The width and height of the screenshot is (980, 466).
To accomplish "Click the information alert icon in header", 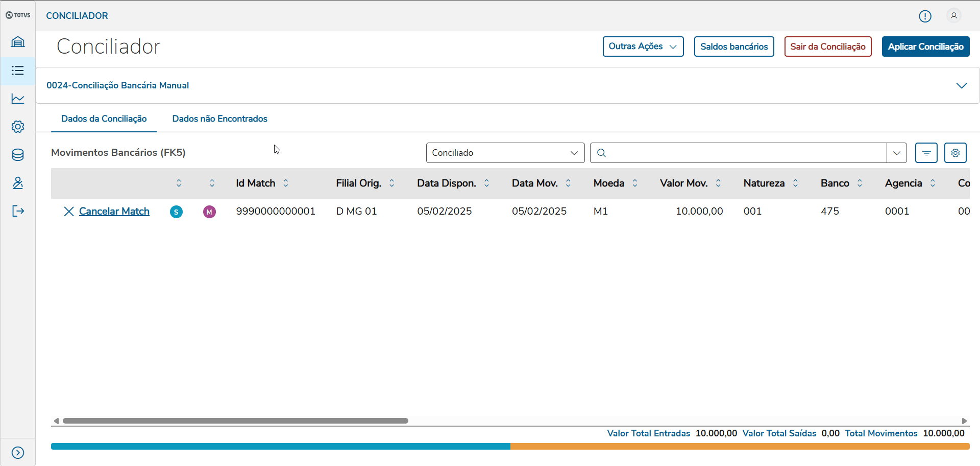I will (925, 16).
